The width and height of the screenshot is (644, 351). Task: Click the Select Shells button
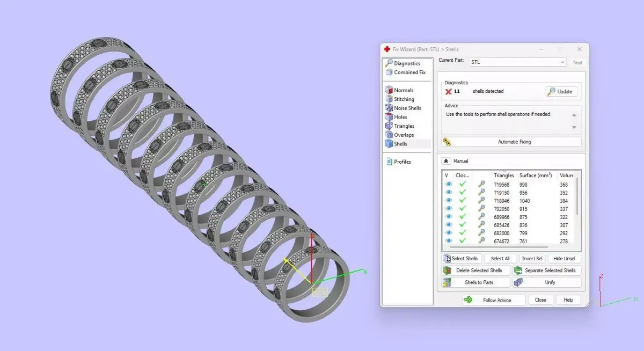coord(461,259)
